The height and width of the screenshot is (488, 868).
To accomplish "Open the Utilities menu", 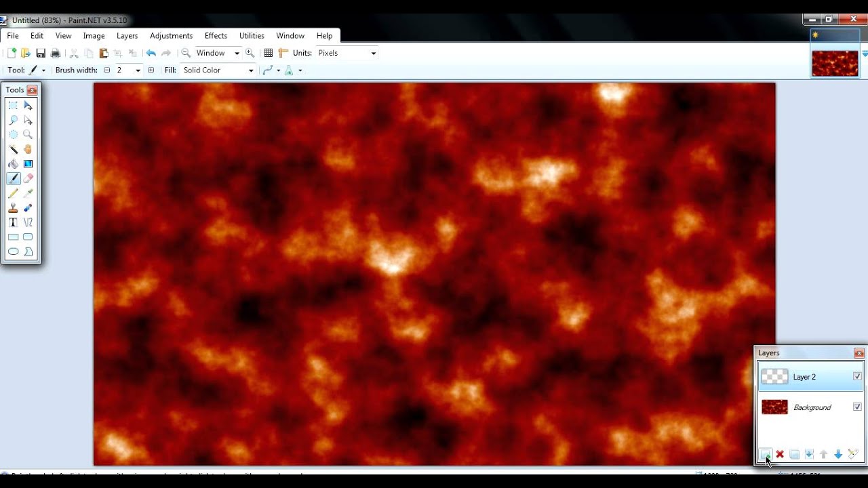I will point(252,36).
